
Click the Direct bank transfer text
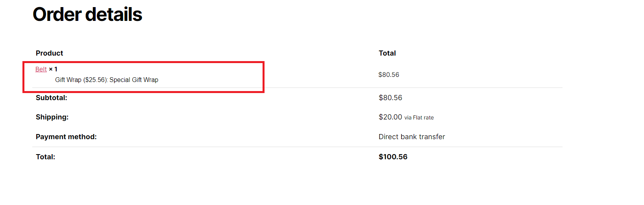tap(412, 137)
